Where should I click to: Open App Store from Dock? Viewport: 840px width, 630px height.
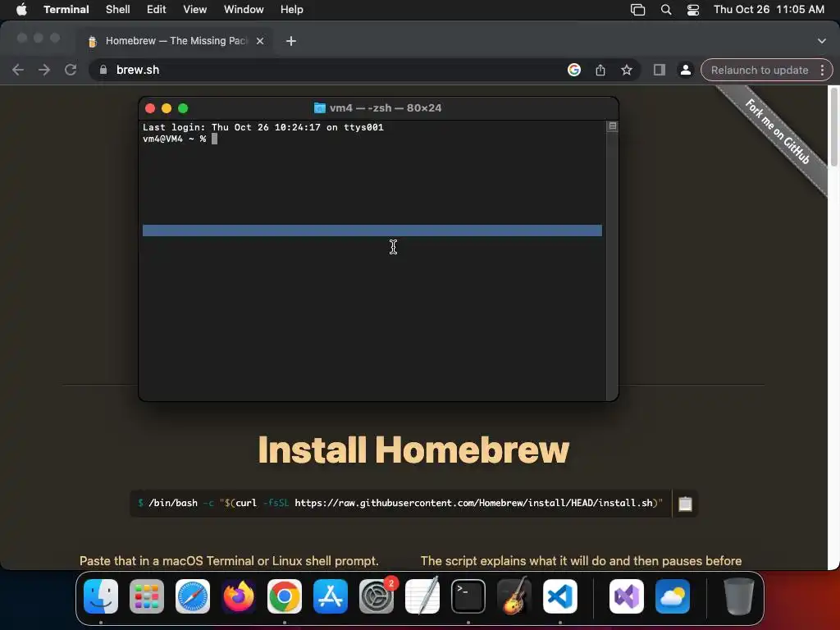pyautogui.click(x=331, y=596)
